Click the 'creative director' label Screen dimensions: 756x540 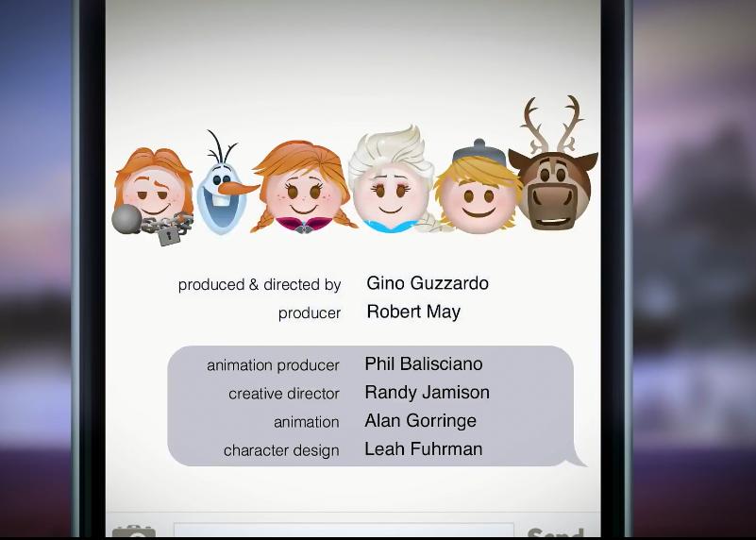284,394
